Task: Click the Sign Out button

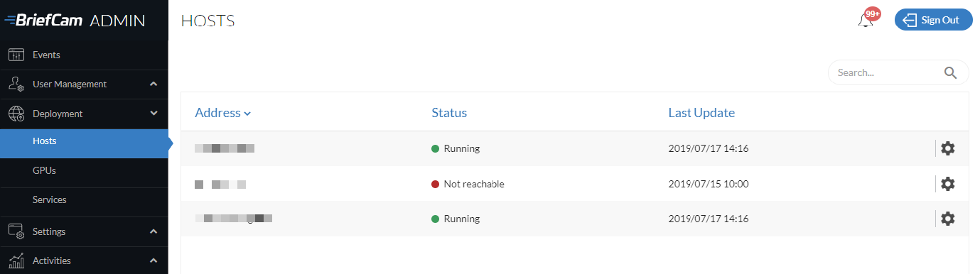Action: pyautogui.click(x=933, y=20)
